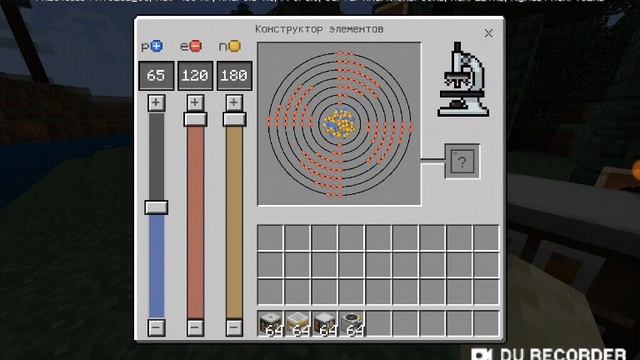640x360 pixels.
Task: Click the minus button below proton slider
Action: tap(156, 327)
